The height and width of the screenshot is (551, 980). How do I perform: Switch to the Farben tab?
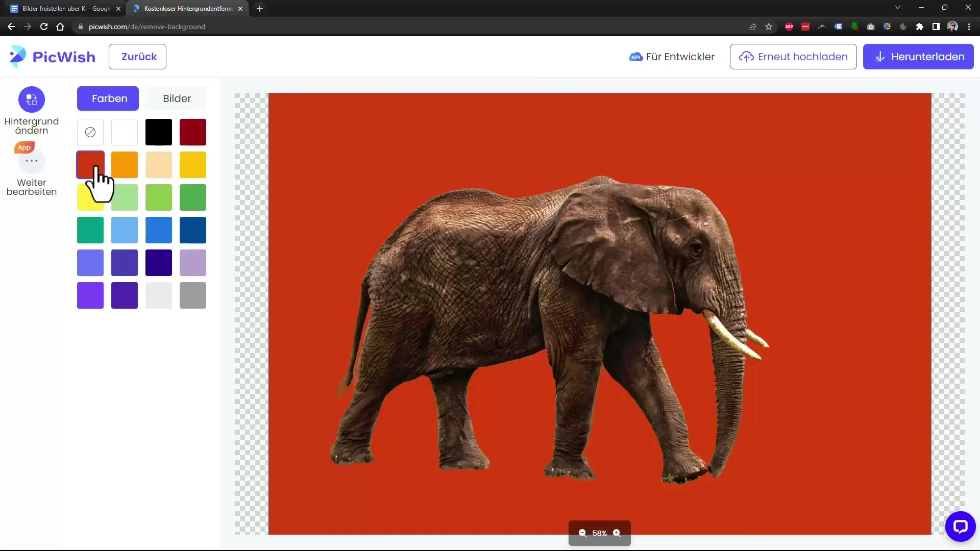click(108, 98)
